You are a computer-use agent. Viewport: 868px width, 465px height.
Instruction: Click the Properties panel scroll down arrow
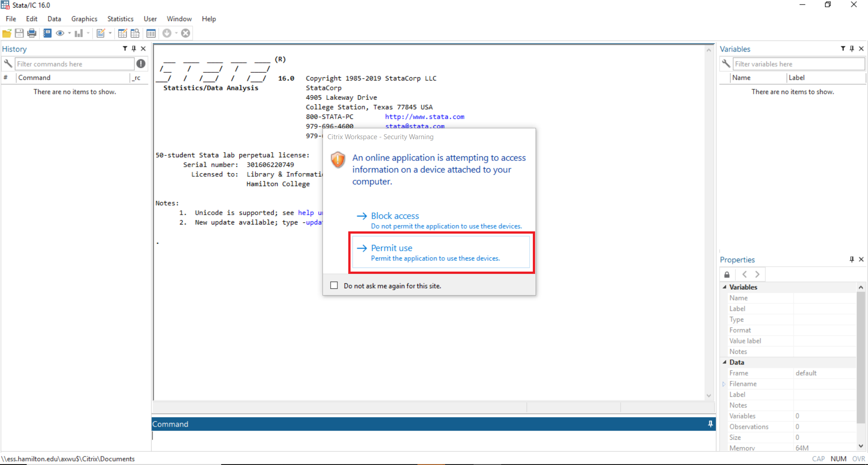click(861, 446)
